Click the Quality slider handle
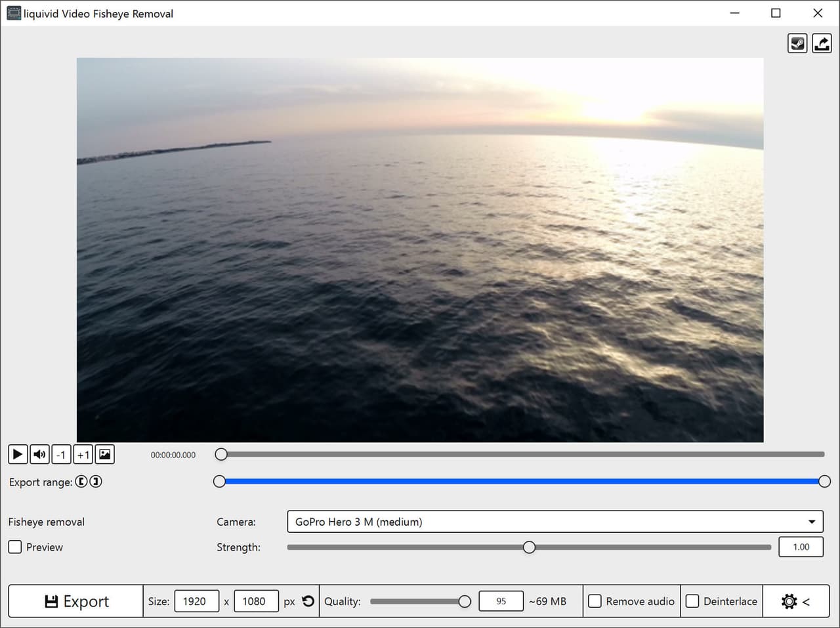The height and width of the screenshot is (628, 840). [x=465, y=602]
